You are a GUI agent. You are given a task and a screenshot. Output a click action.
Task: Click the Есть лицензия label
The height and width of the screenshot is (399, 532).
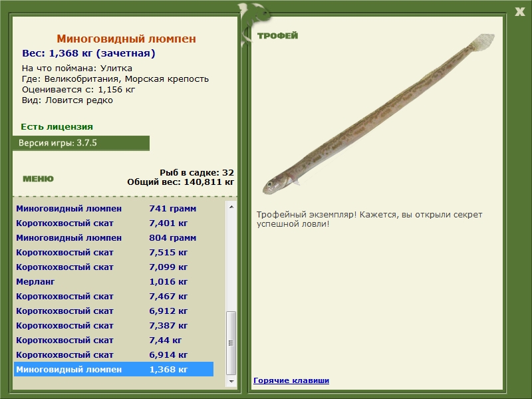pyautogui.click(x=57, y=127)
